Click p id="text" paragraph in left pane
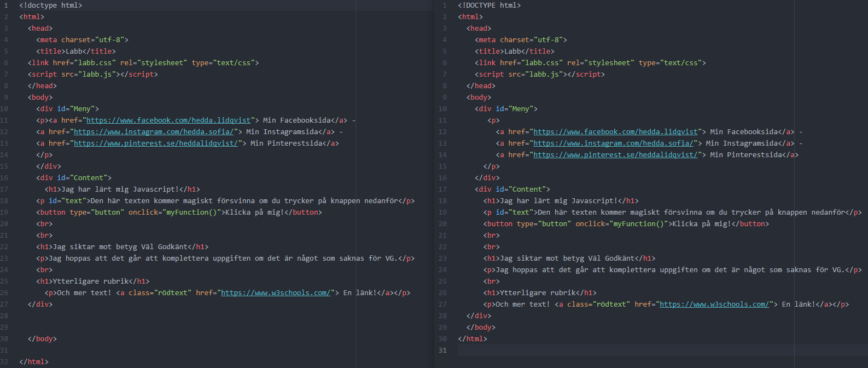 click(x=225, y=201)
